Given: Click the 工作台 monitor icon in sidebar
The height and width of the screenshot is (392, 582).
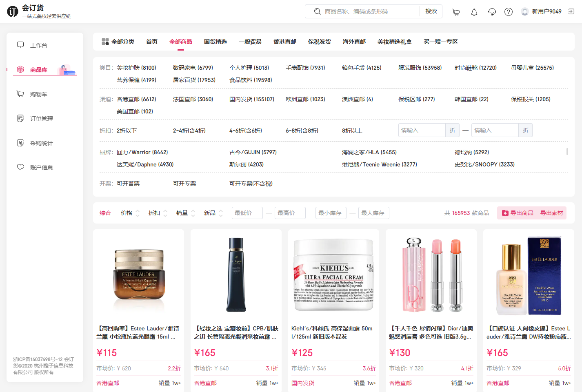Looking at the screenshot, I should (x=20, y=45).
